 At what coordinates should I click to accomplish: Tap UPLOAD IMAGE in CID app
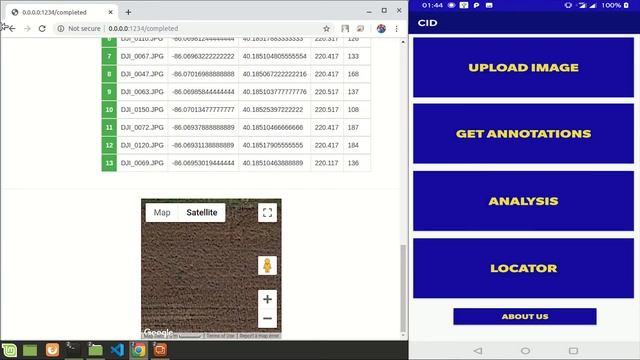click(x=523, y=67)
